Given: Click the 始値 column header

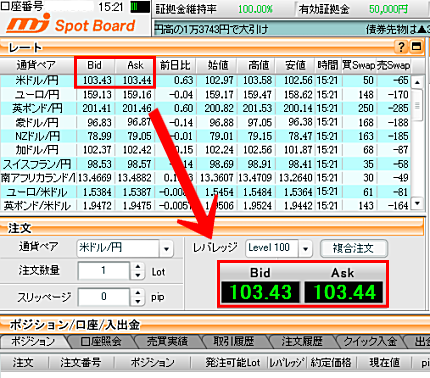Looking at the screenshot, I should tap(218, 65).
